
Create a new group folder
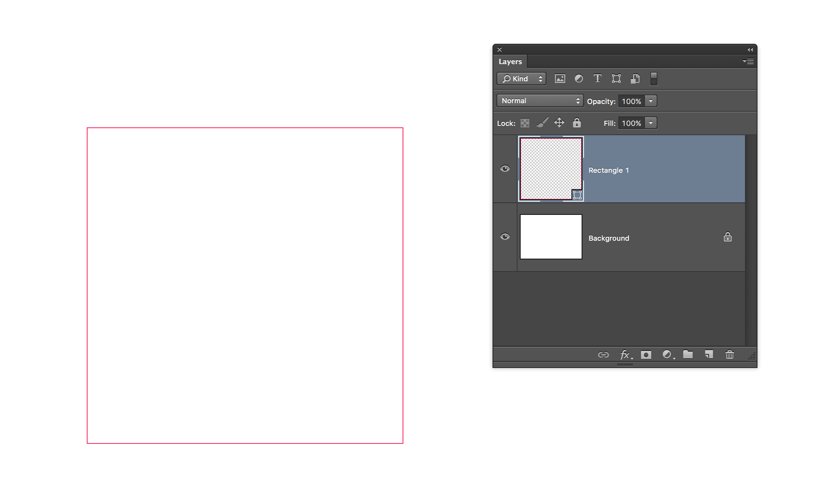[688, 354]
